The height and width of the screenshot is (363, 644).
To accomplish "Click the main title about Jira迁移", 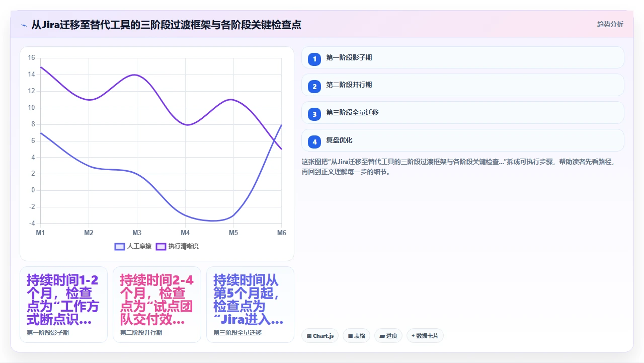I will [167, 25].
